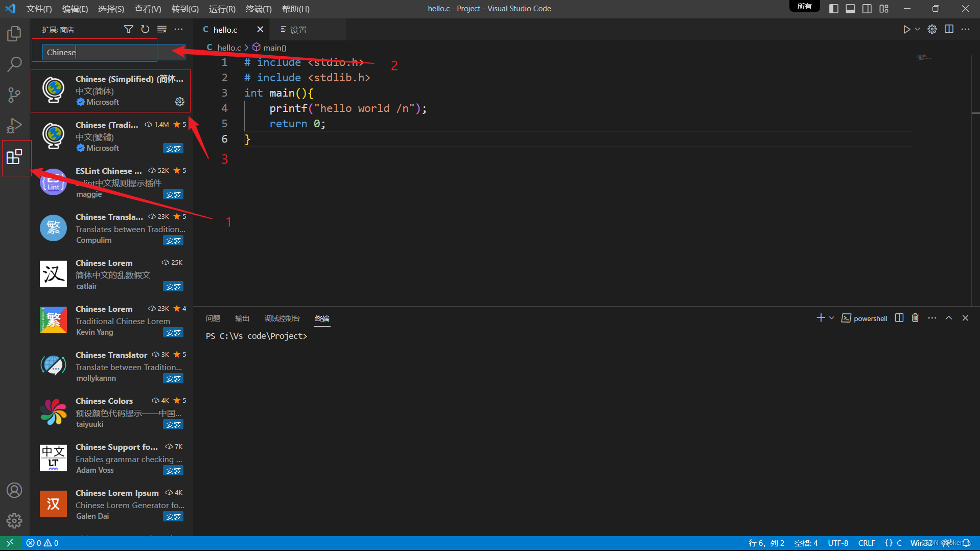Toggle the primary side bar layout
Image resolution: width=980 pixels, height=551 pixels.
tap(833, 9)
